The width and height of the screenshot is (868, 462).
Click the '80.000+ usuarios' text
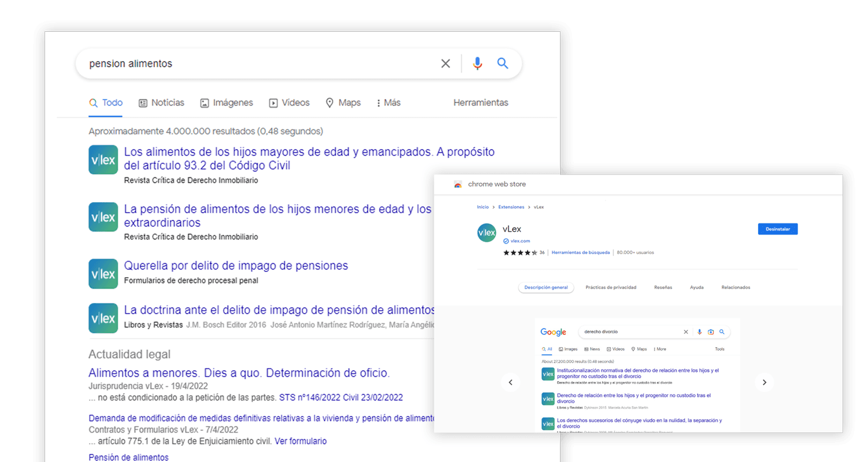(x=636, y=252)
